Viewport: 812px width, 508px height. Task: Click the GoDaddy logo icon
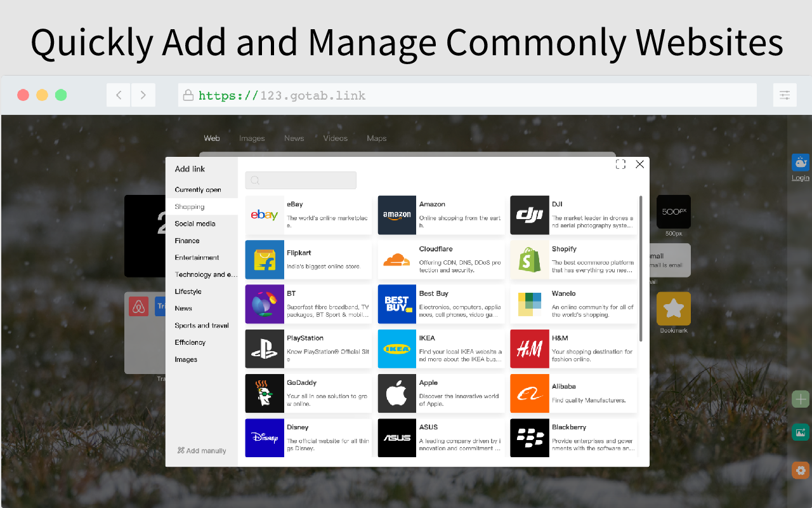(265, 394)
